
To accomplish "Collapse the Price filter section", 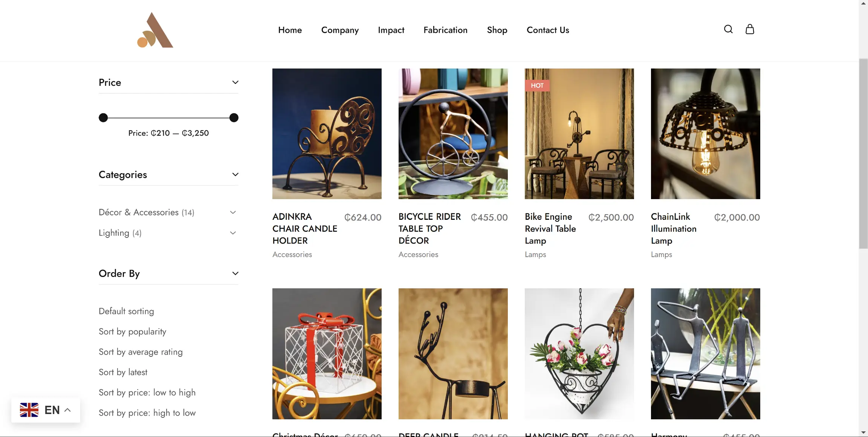I will [x=235, y=82].
